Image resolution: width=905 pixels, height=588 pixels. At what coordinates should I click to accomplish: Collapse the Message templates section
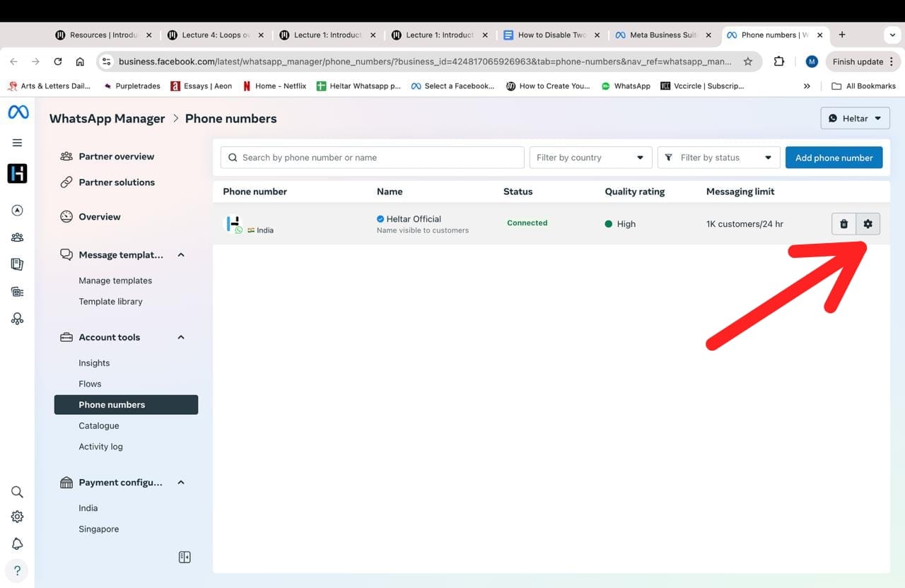pyautogui.click(x=181, y=254)
